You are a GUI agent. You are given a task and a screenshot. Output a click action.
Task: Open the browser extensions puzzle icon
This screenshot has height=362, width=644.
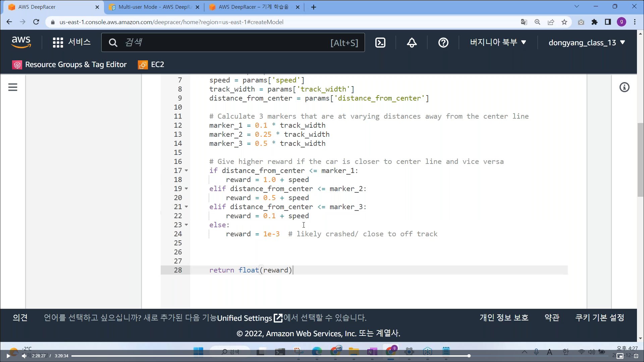pyautogui.click(x=594, y=22)
